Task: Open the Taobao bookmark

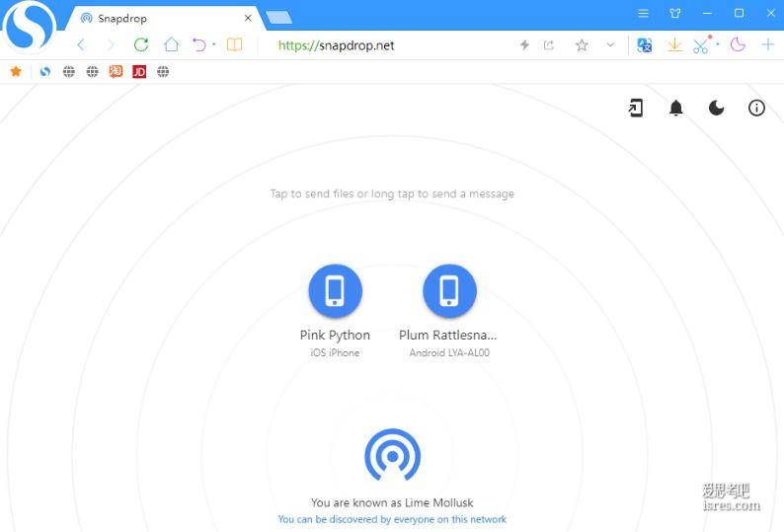Action: pyautogui.click(x=116, y=72)
